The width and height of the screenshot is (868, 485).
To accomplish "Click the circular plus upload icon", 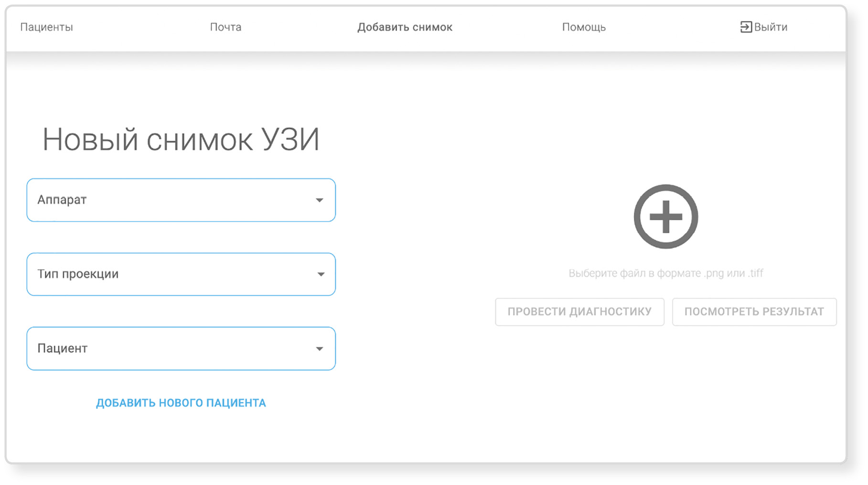I will click(665, 216).
